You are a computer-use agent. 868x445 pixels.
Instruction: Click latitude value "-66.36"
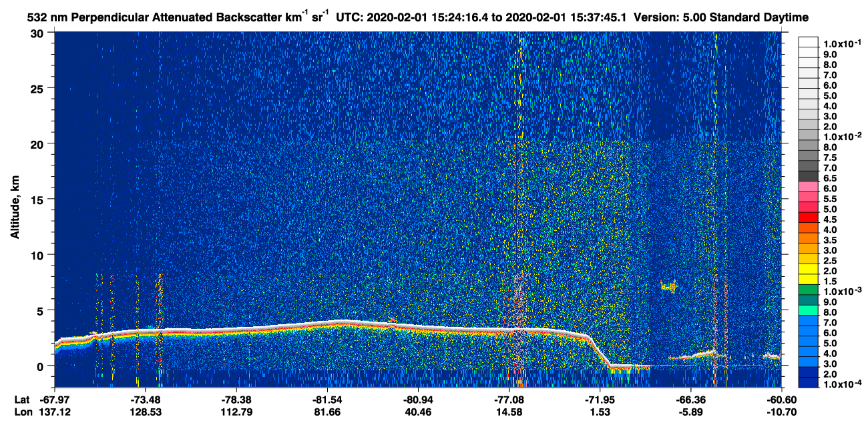click(x=690, y=400)
